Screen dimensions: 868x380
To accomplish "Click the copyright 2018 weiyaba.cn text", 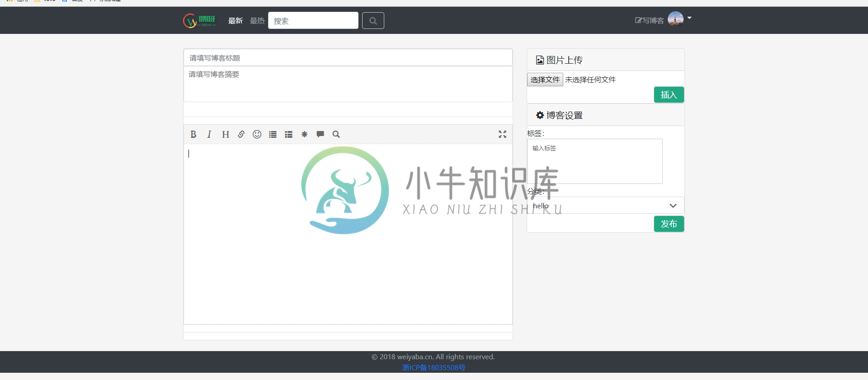I will (x=433, y=357).
